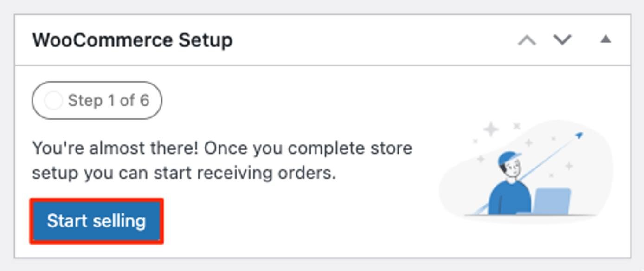Click the word "Step" in progress badge
This screenshot has width=644, height=271.
point(85,101)
